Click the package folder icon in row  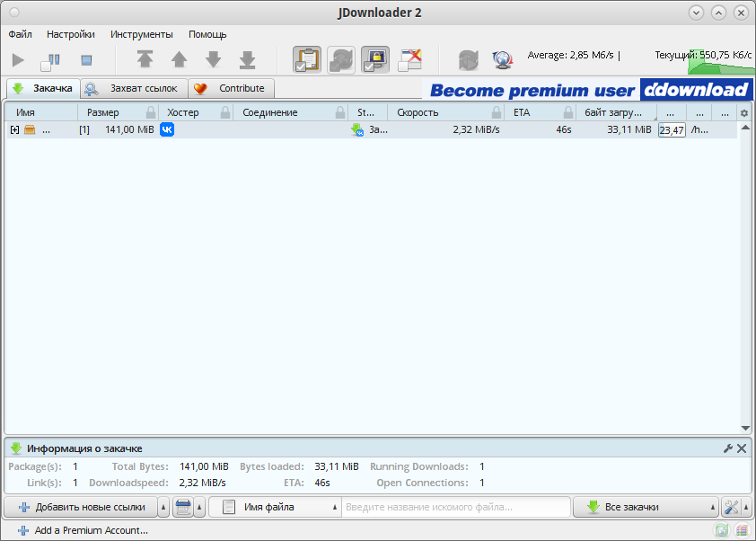point(30,129)
